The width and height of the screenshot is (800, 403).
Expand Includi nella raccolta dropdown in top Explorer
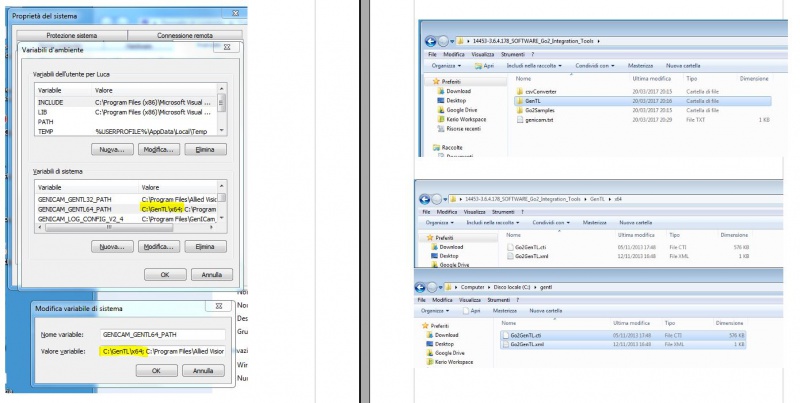[x=534, y=66]
